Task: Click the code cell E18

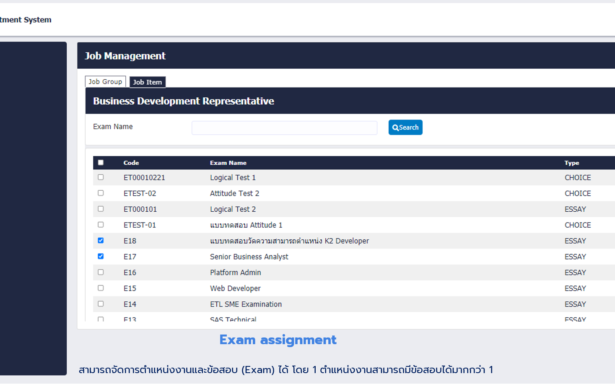Action: tap(130, 241)
